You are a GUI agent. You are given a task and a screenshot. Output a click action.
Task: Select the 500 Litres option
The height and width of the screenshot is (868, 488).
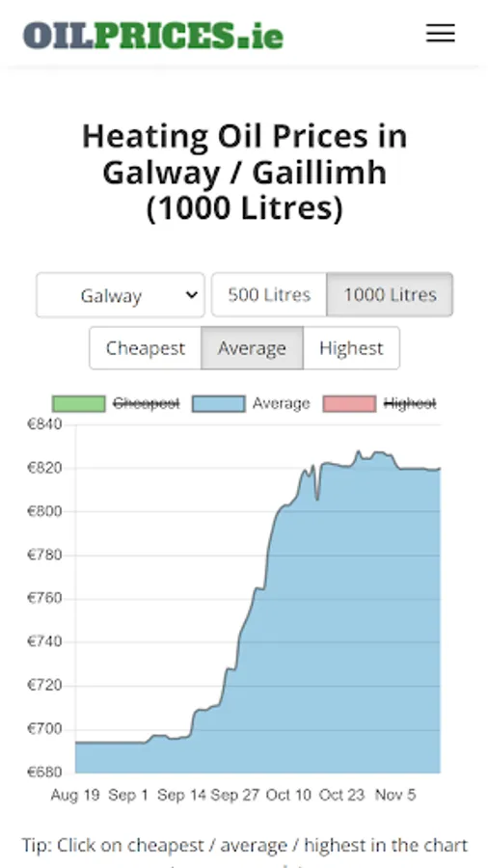point(269,294)
